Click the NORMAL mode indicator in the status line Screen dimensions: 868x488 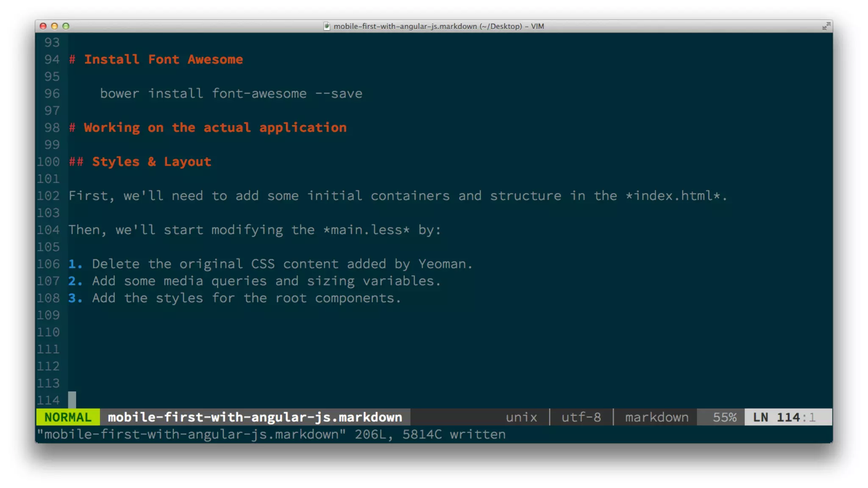68,417
